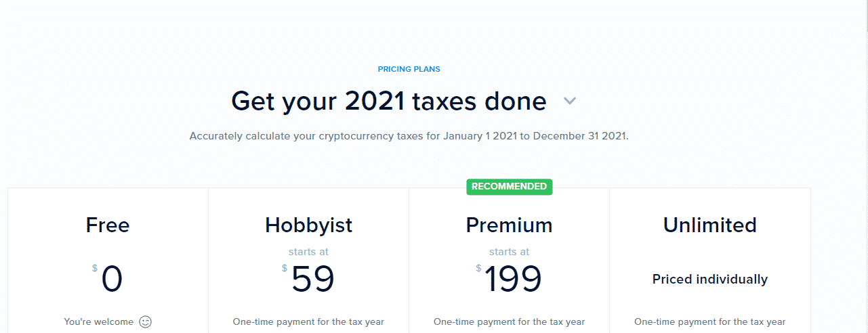868x333 pixels.
Task: Choose the Hobbyist plan heading
Action: (309, 225)
